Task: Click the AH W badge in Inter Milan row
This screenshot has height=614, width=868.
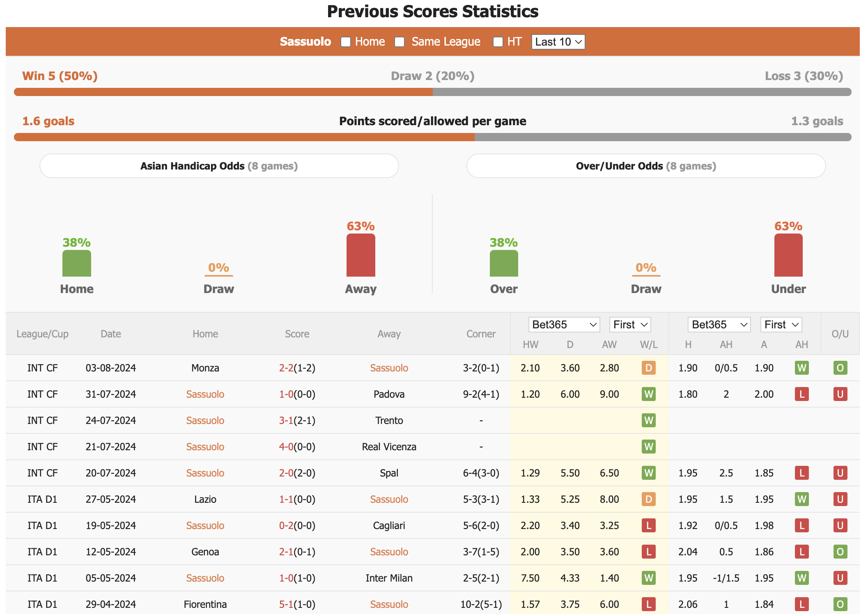Action: (x=802, y=578)
